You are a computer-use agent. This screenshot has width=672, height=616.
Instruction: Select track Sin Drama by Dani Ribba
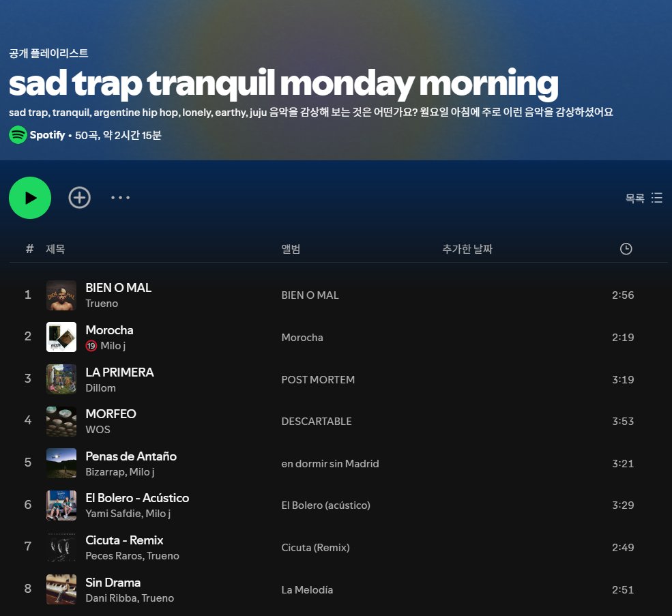pyautogui.click(x=113, y=582)
